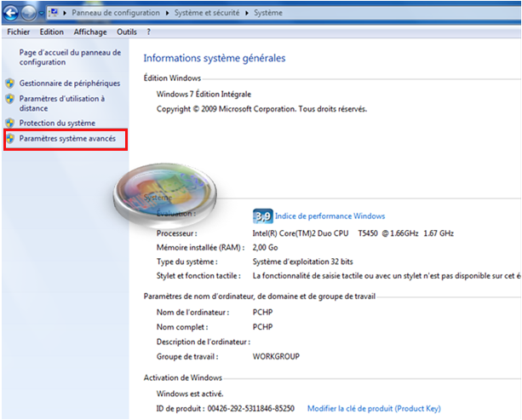Viewport: 522px width, 420px height.
Task: Open the recent pages dropdown arrow
Action: (x=41, y=14)
